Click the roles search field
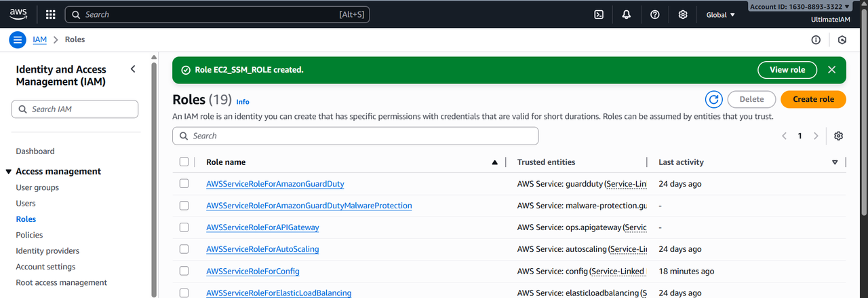The image size is (868, 298). [x=355, y=136]
